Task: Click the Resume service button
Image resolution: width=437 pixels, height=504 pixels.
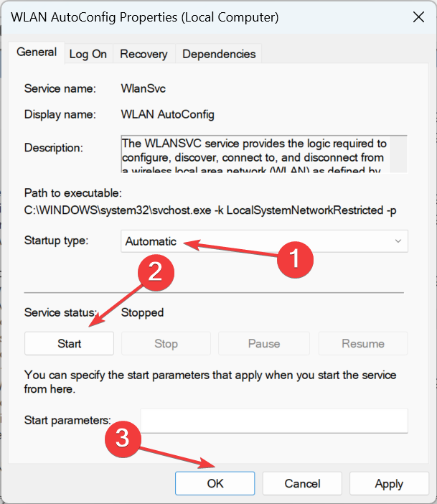Action: coord(362,343)
